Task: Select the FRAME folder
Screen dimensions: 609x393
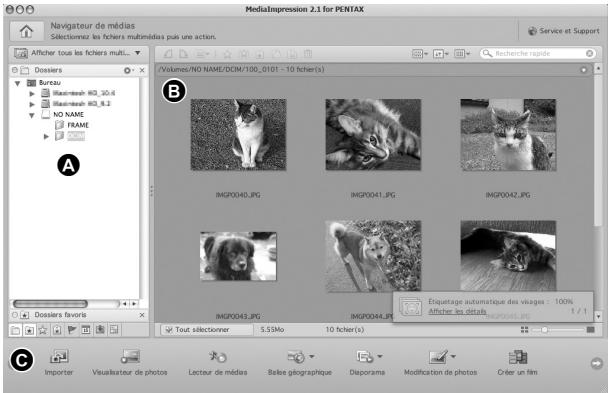Action: 72,125
